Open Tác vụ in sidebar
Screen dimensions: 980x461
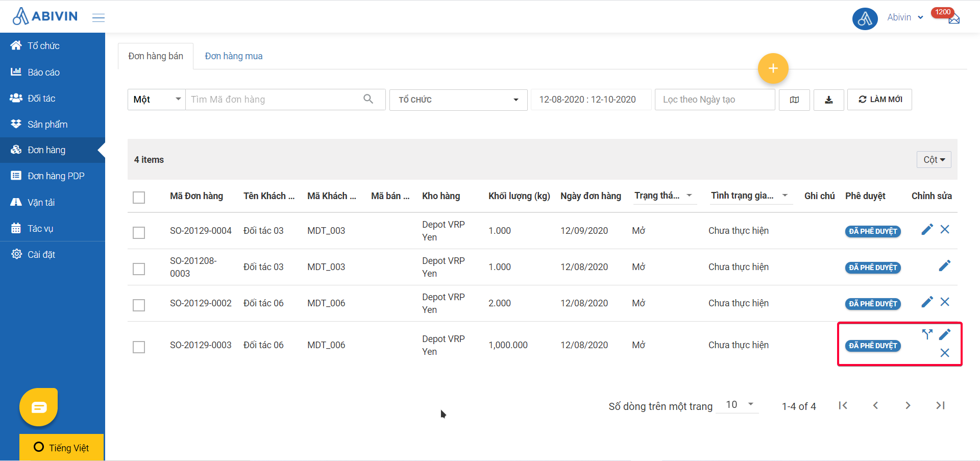53,228
